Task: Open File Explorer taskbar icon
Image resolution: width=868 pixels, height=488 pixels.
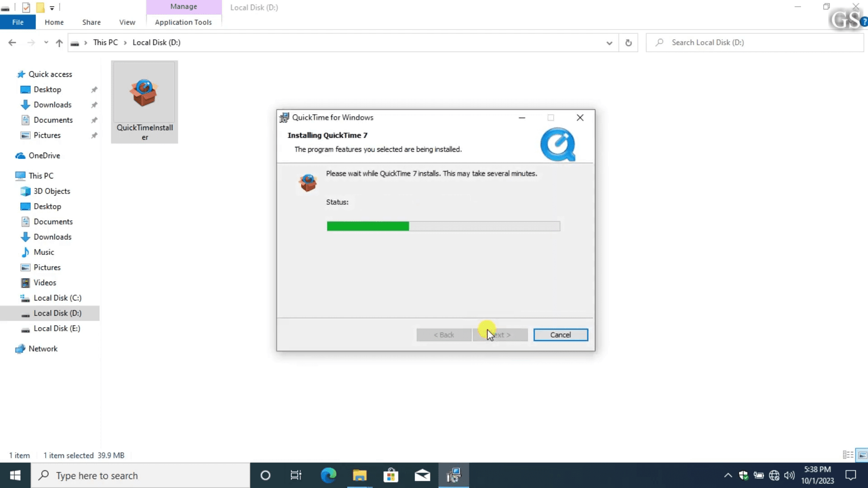Action: click(360, 475)
